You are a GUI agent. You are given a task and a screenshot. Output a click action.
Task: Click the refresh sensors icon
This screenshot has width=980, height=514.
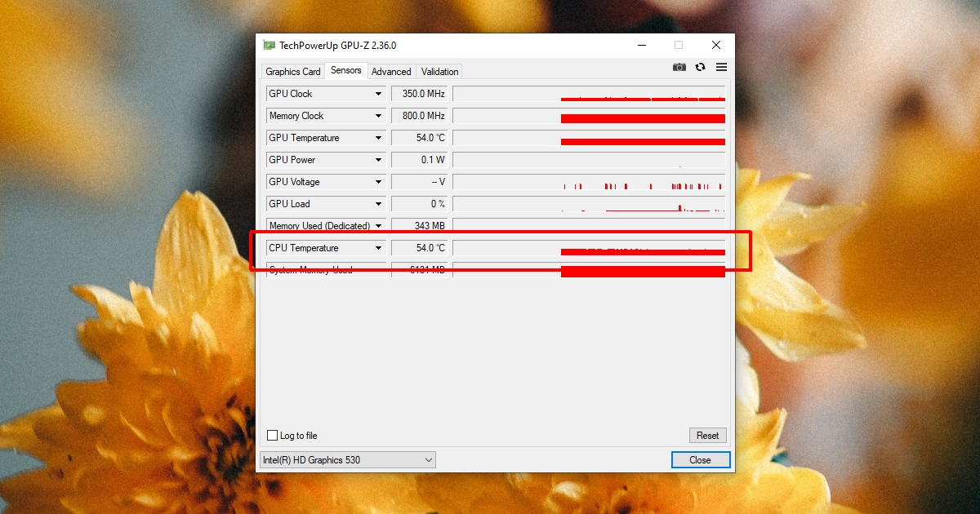[700, 67]
